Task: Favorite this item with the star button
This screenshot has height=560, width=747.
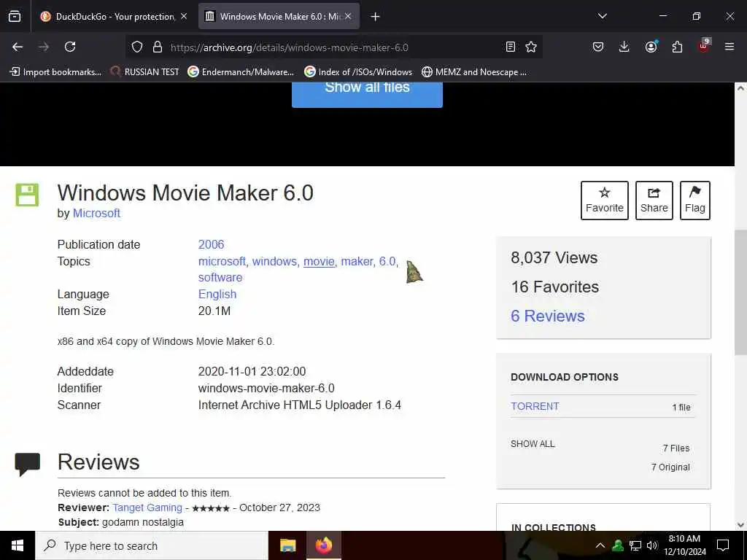Action: tap(605, 201)
